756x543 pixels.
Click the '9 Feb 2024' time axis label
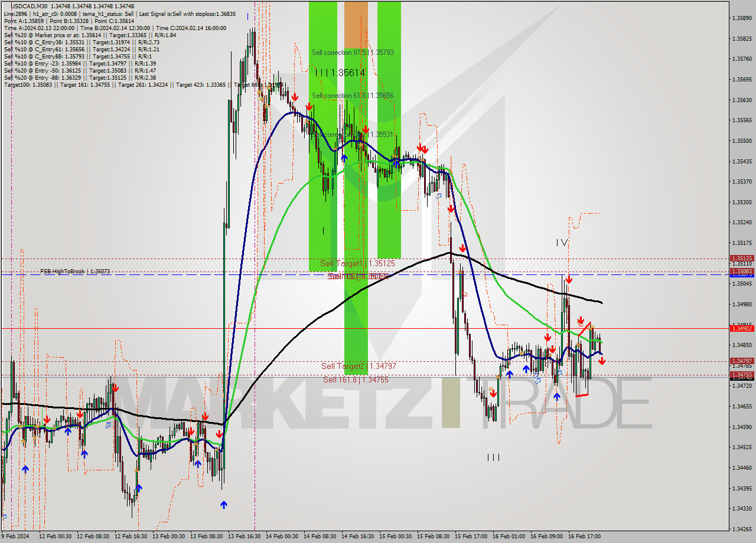pyautogui.click(x=15, y=537)
